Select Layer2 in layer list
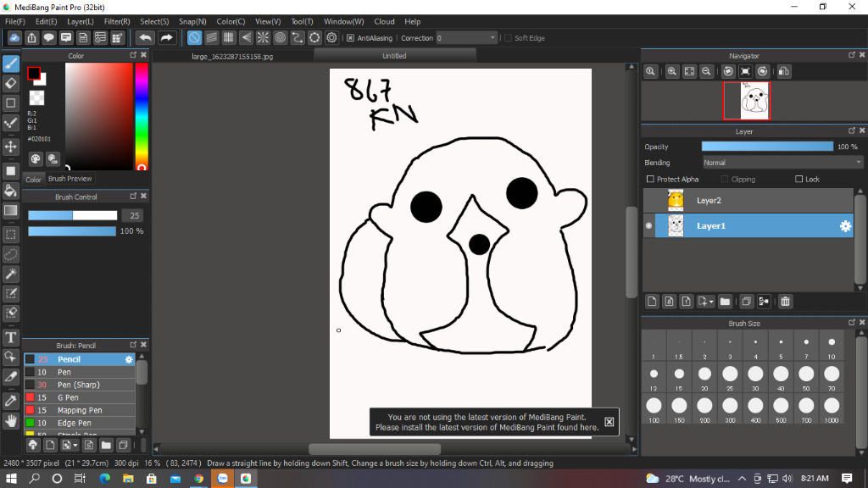This screenshot has width=868, height=488. coord(748,200)
